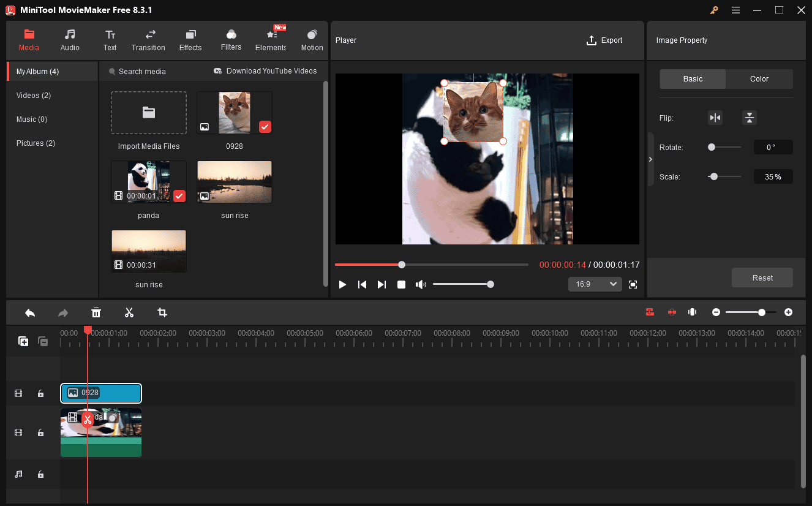Image resolution: width=812 pixels, height=506 pixels.
Task: Select the Crop tool above the timeline
Action: 162,312
